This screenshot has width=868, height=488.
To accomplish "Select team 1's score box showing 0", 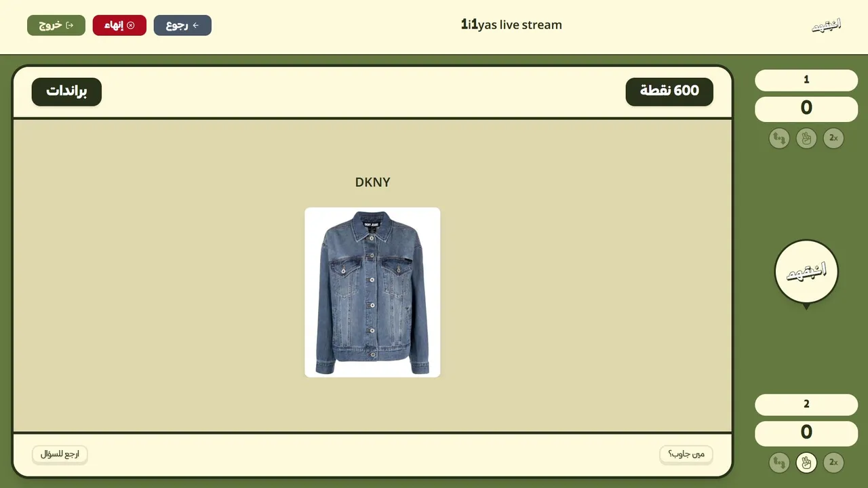I will 806,108.
